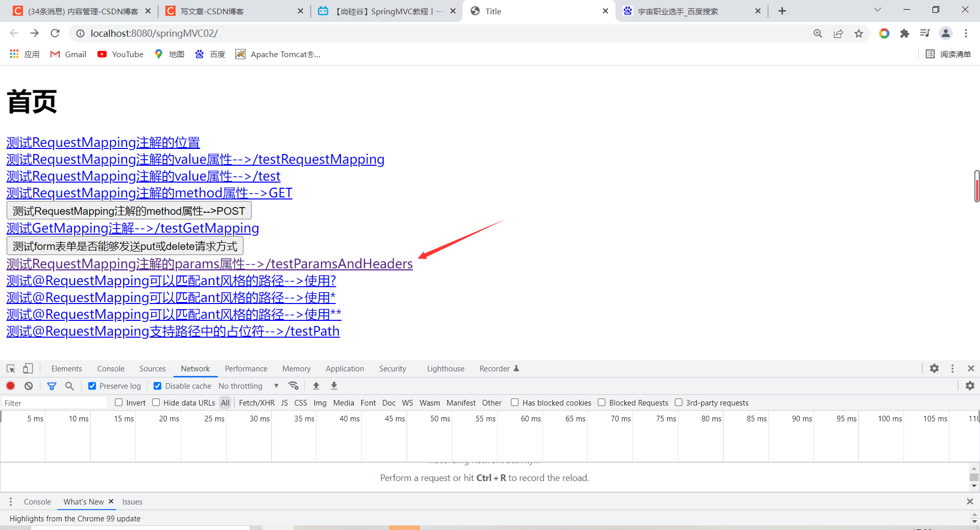Open the Application tab
Image resolution: width=980 pixels, height=530 pixels.
(x=345, y=368)
